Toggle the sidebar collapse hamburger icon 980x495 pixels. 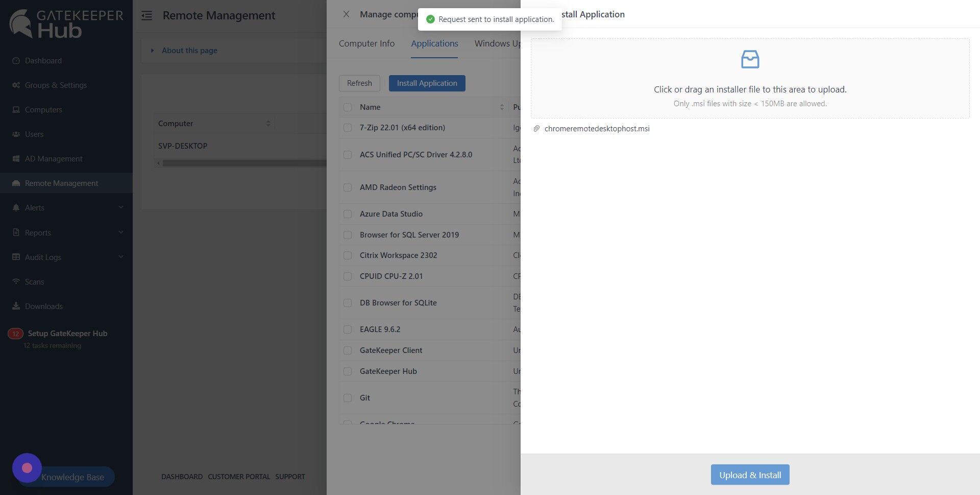click(147, 16)
